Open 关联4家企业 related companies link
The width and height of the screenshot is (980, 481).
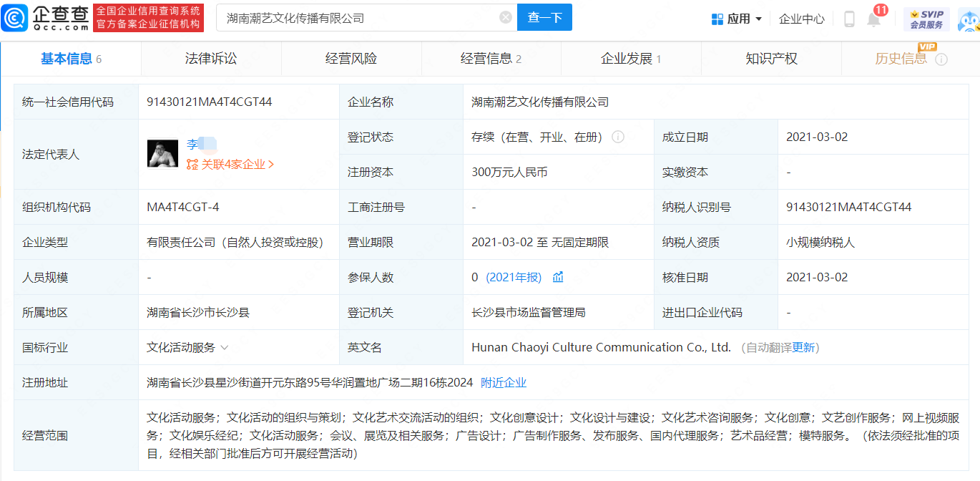pyautogui.click(x=230, y=164)
